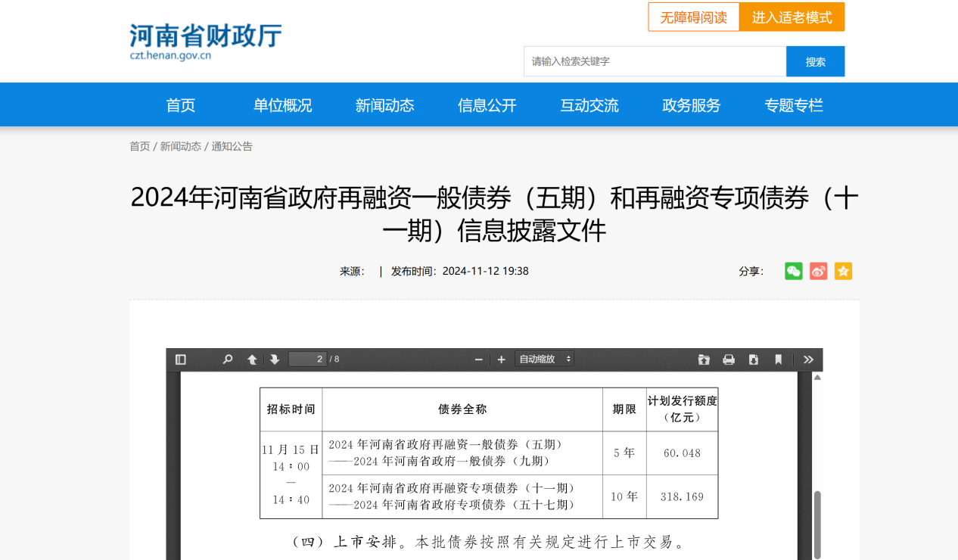Download the PDF document
958x560 pixels.
click(x=753, y=359)
